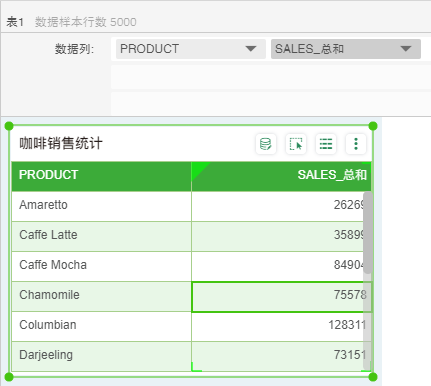Click the green corner marker in SALES header
431x386 pixels.
point(199,169)
